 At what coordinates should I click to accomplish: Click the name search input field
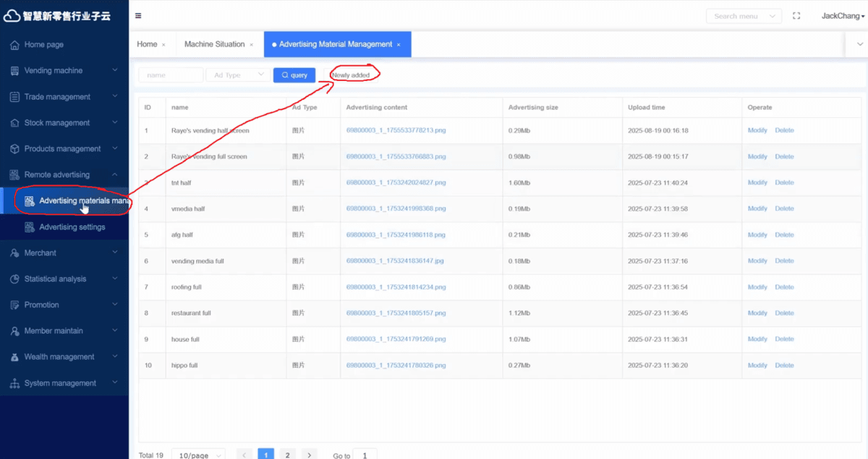coord(171,75)
